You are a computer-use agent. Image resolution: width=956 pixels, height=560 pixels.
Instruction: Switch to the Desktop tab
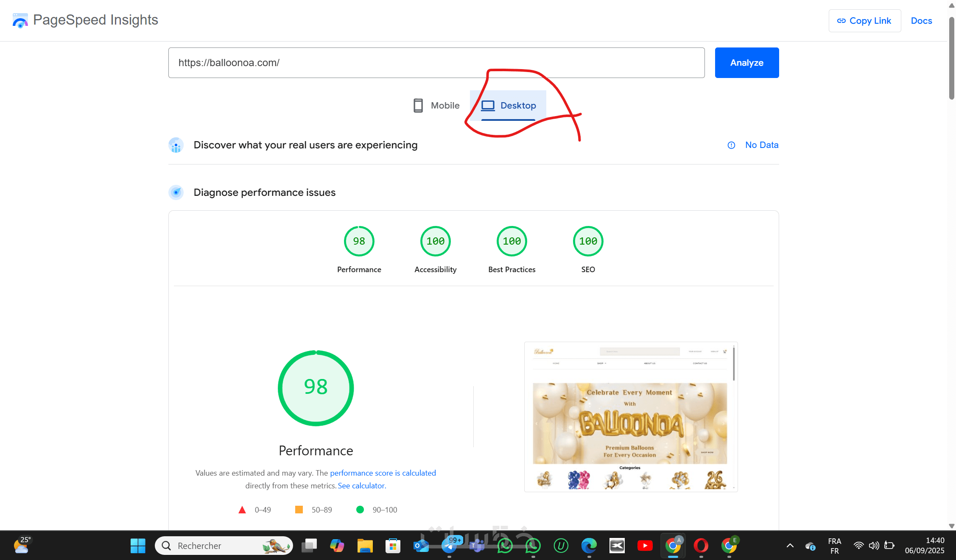click(x=509, y=106)
